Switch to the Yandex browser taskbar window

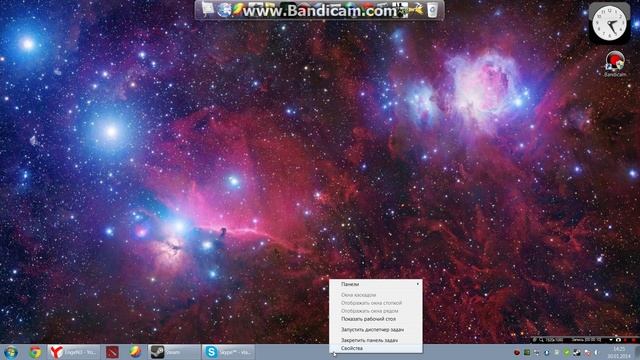click(74, 352)
